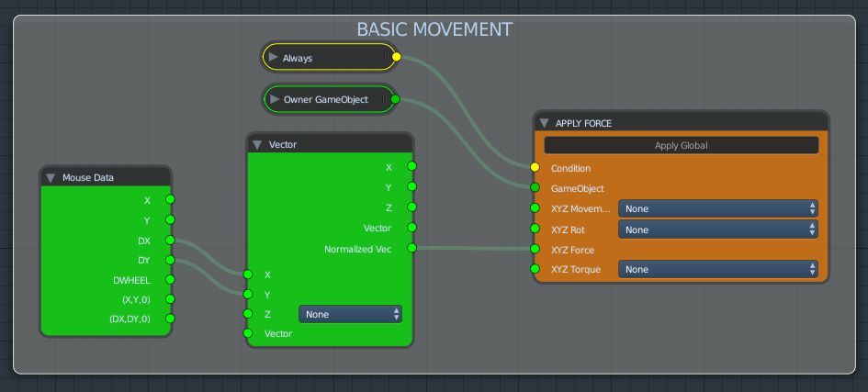Click the Vector node Z output socket
This screenshot has width=868, height=392.
[411, 207]
